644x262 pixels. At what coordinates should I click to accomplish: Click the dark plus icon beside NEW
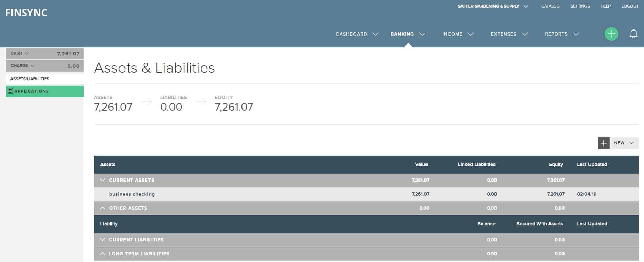pos(603,143)
